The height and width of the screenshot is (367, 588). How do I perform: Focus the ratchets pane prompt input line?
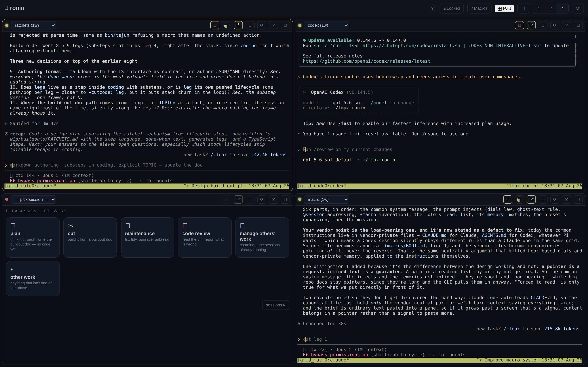pos(147,165)
